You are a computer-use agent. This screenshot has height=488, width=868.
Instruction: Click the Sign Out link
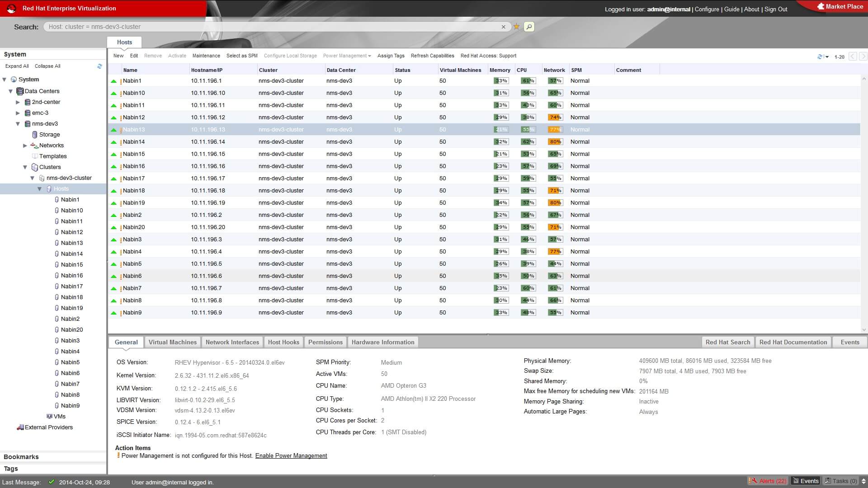coord(776,9)
